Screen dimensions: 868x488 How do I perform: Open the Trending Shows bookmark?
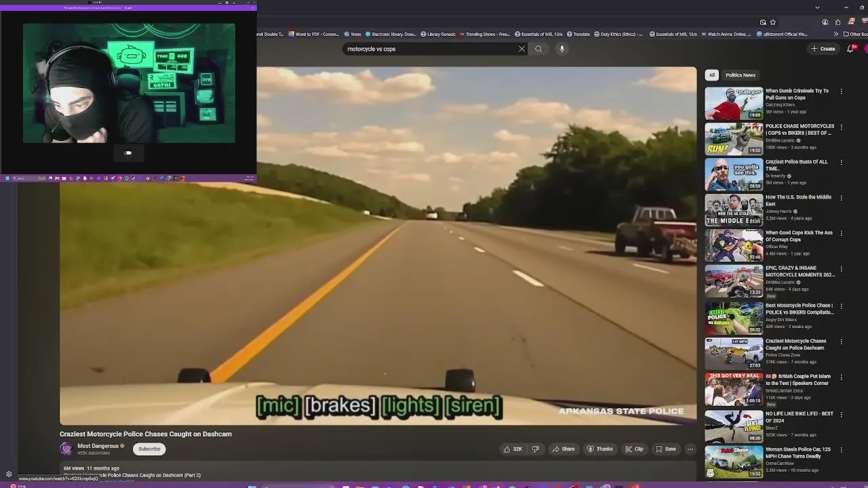pyautogui.click(x=484, y=34)
